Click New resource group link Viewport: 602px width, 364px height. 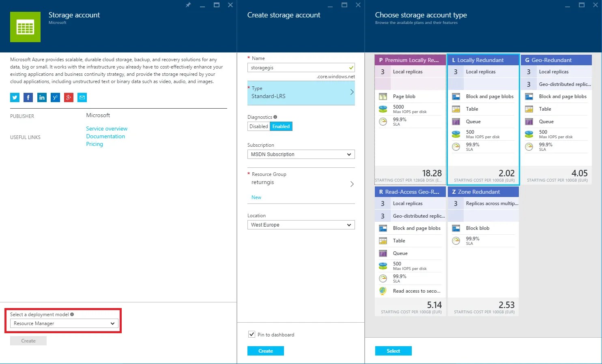tap(256, 197)
